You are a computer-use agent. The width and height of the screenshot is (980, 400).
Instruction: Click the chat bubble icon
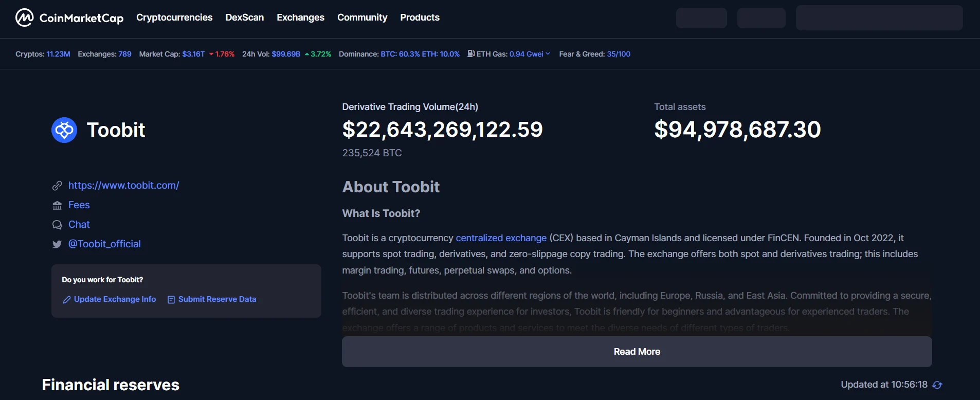point(57,225)
